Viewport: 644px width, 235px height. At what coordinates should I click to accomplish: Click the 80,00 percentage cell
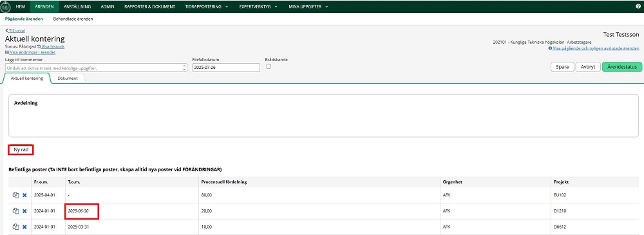coord(206,195)
